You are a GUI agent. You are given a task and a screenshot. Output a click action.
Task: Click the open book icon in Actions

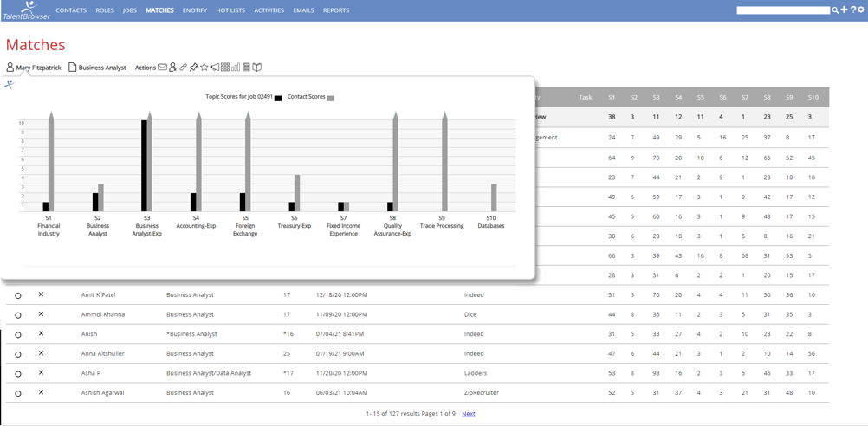click(x=257, y=68)
